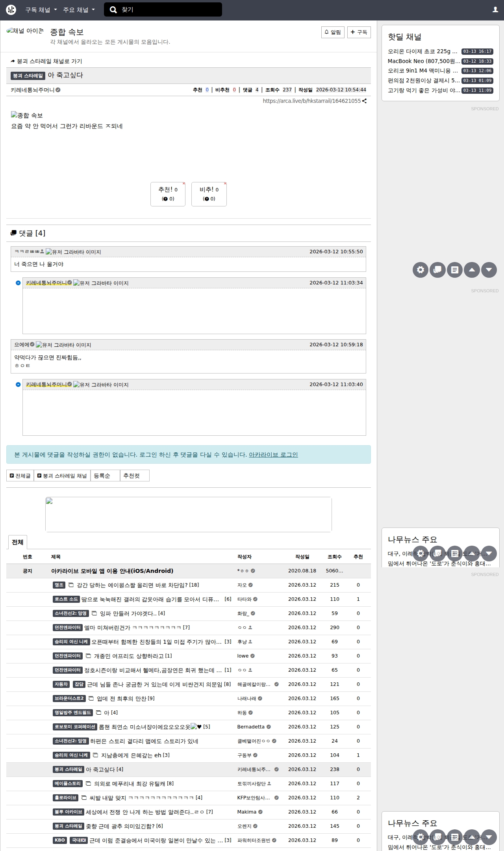This screenshot has width=504, height=851.
Task: Click the image icon in the 명일방주 엔드필드 row
Action: (x=99, y=713)
